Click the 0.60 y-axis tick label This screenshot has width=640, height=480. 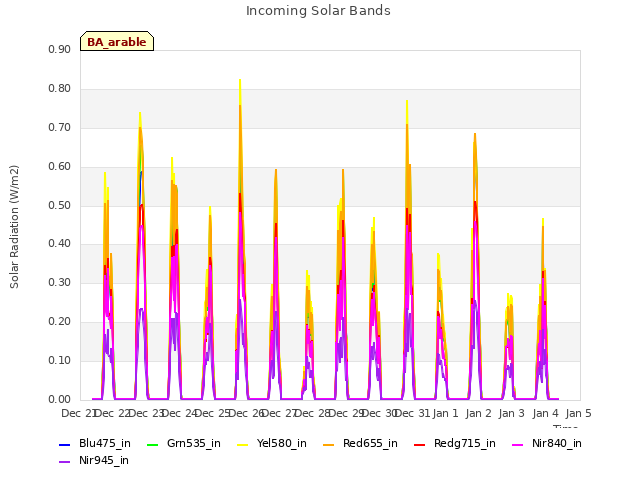(x=60, y=167)
